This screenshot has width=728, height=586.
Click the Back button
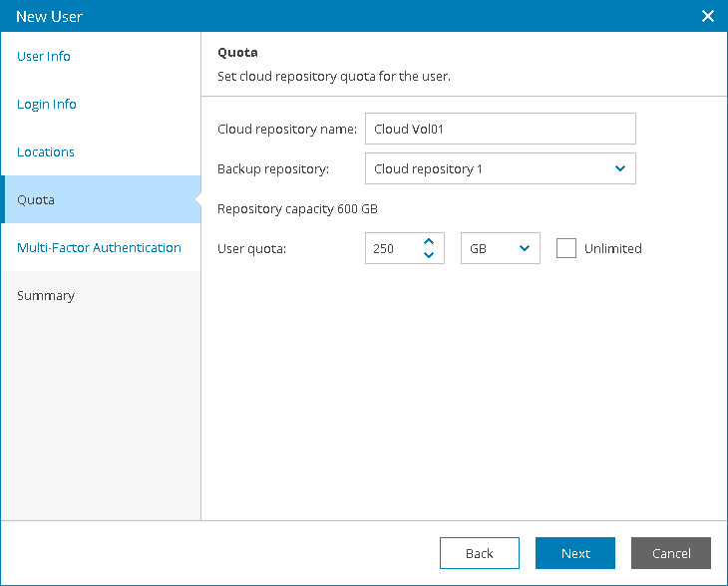(480, 553)
